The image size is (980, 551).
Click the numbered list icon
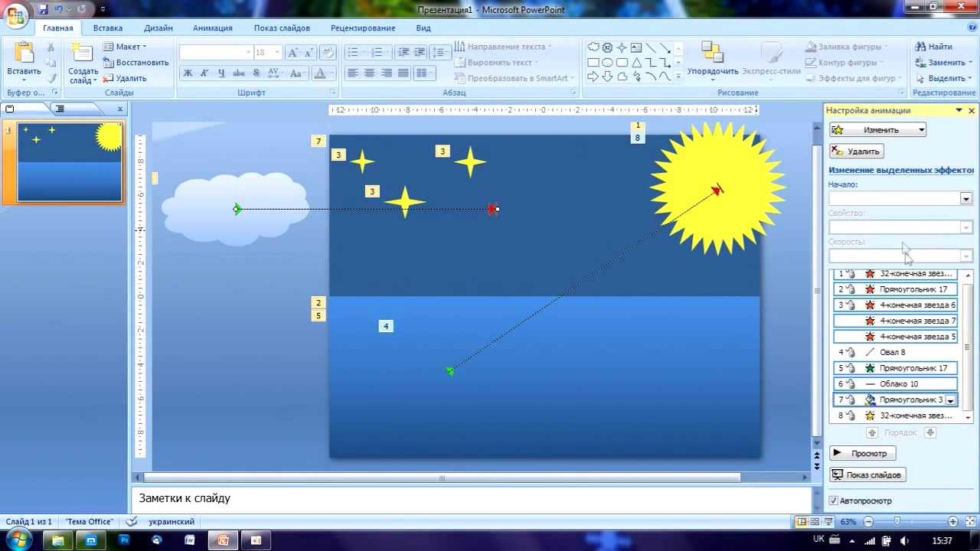coord(375,53)
